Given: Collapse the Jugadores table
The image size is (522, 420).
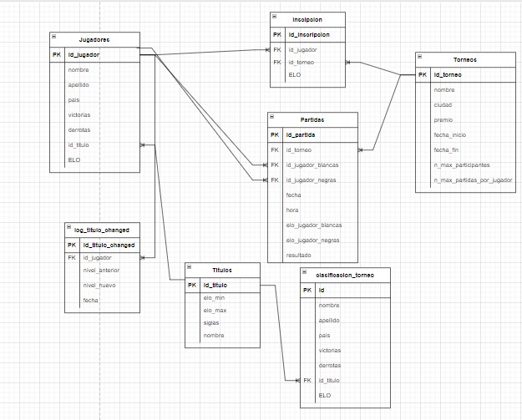Looking at the screenshot, I should point(54,38).
